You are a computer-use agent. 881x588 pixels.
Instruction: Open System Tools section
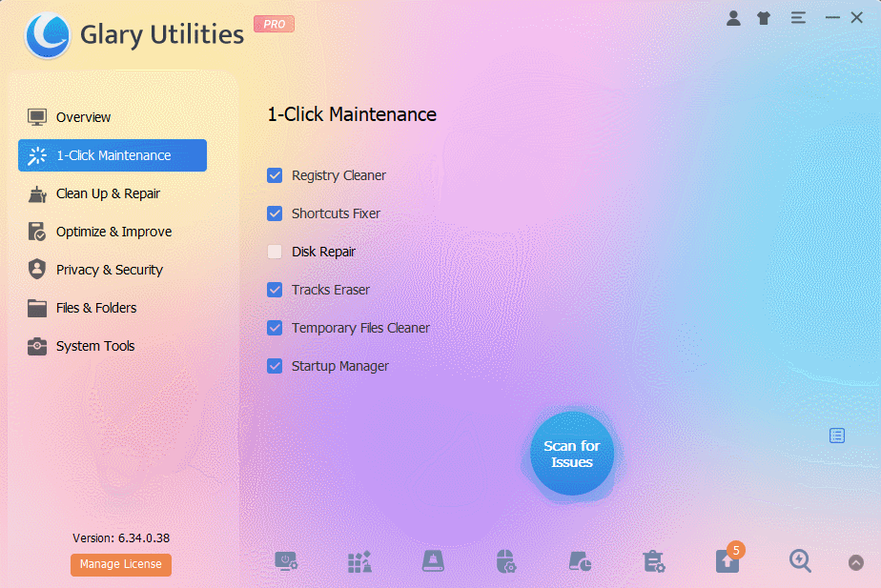click(113, 346)
